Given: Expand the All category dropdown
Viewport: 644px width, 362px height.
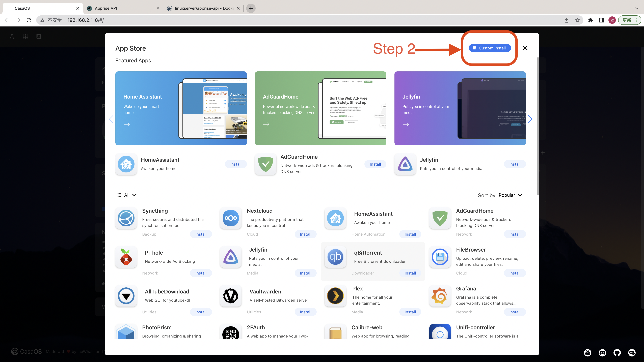Looking at the screenshot, I should coord(127,195).
